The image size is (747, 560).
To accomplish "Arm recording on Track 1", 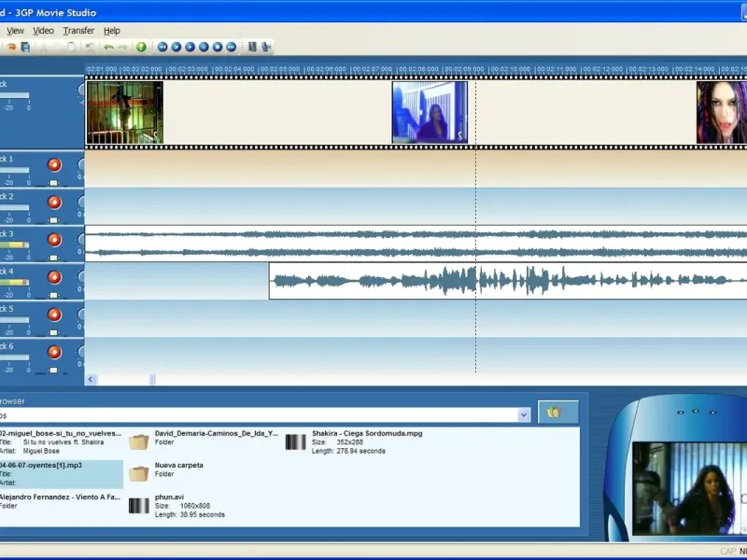I will 54,165.
